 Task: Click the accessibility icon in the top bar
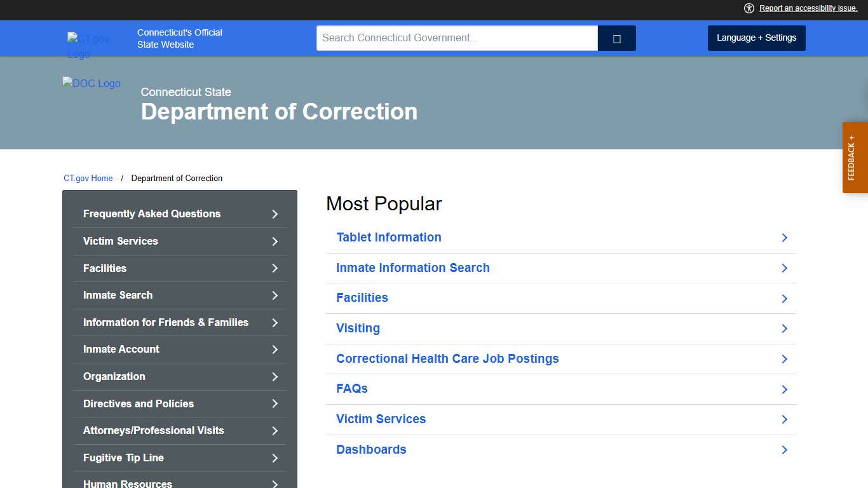(749, 8)
